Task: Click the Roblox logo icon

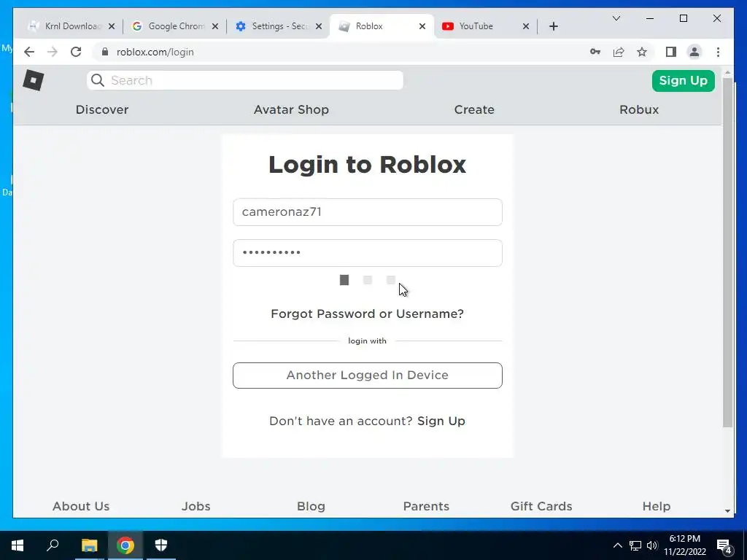Action: 33,80
